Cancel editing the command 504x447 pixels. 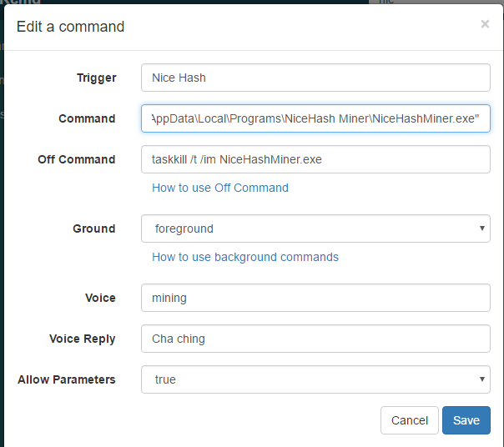coord(410,420)
